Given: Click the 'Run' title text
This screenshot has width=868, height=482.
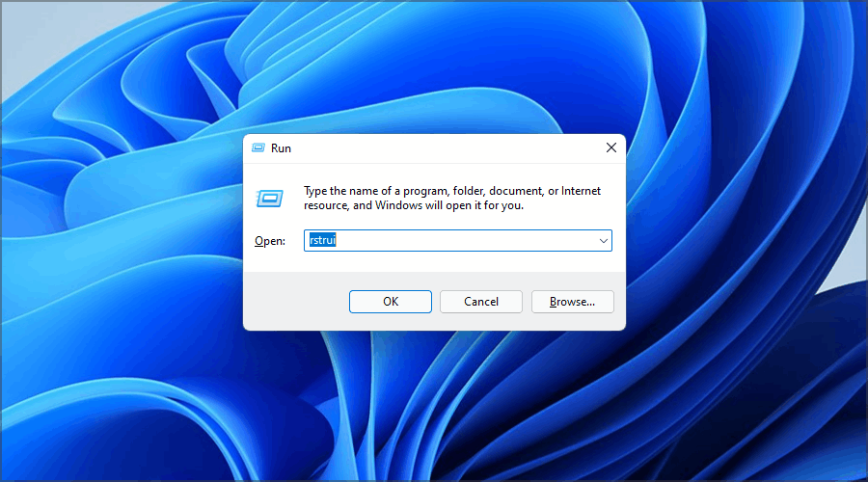Looking at the screenshot, I should (281, 148).
